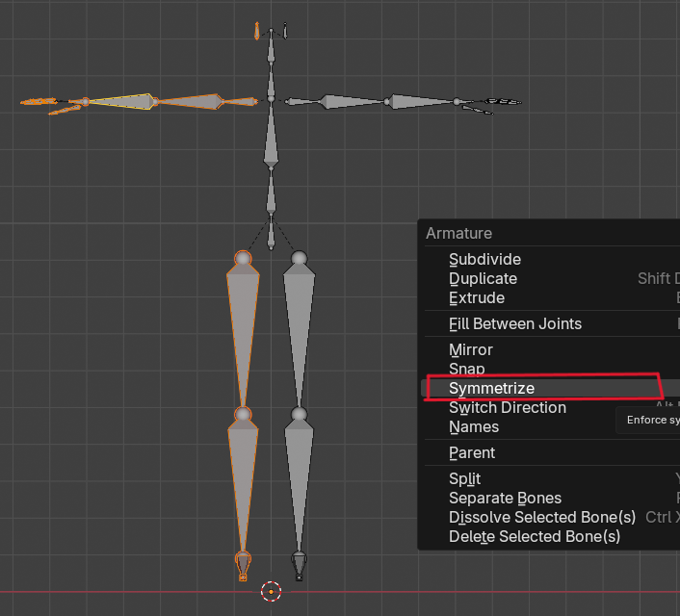680x616 pixels.
Task: Select the unselected gray thigh bone
Action: (x=300, y=318)
